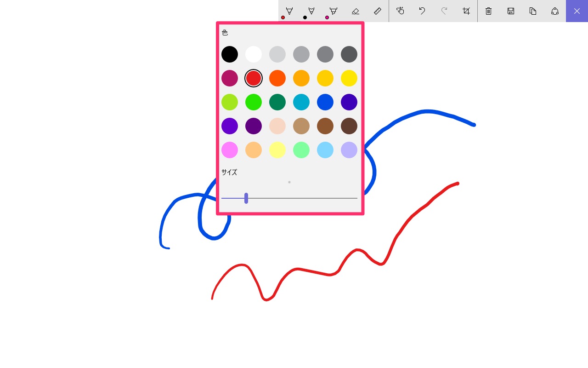
Task: Select the pencil tool
Action: (x=311, y=11)
